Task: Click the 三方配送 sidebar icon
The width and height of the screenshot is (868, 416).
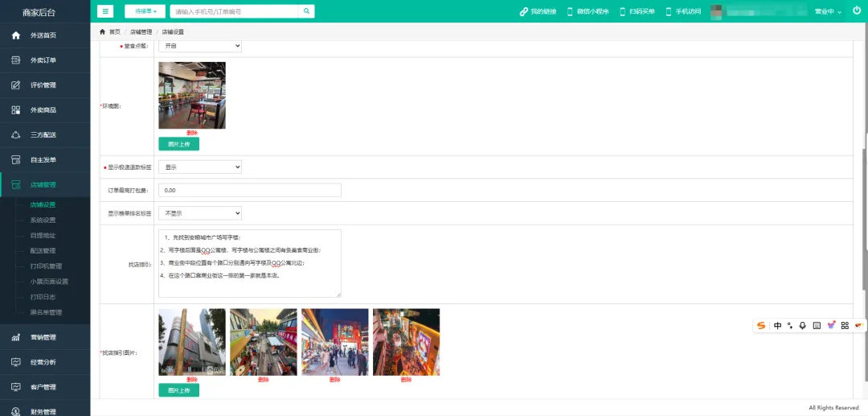Action: [x=16, y=135]
